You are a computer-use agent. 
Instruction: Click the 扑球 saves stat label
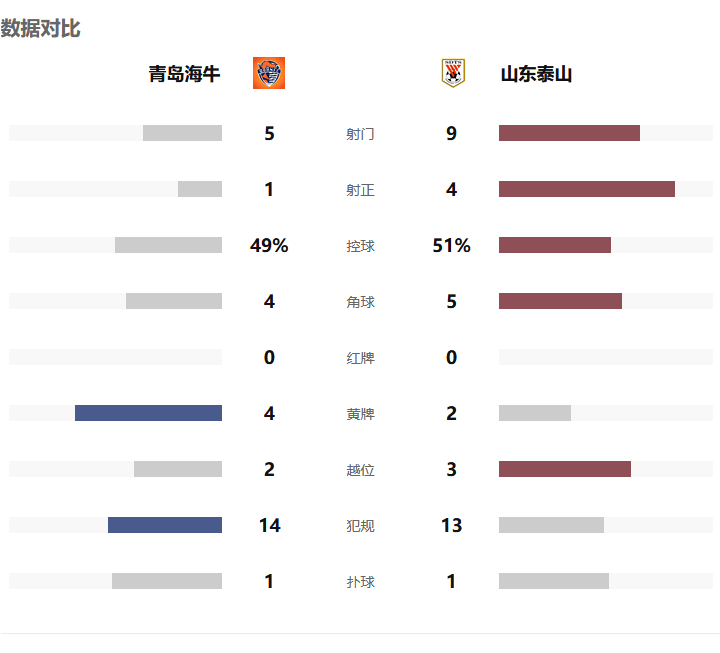(360, 582)
